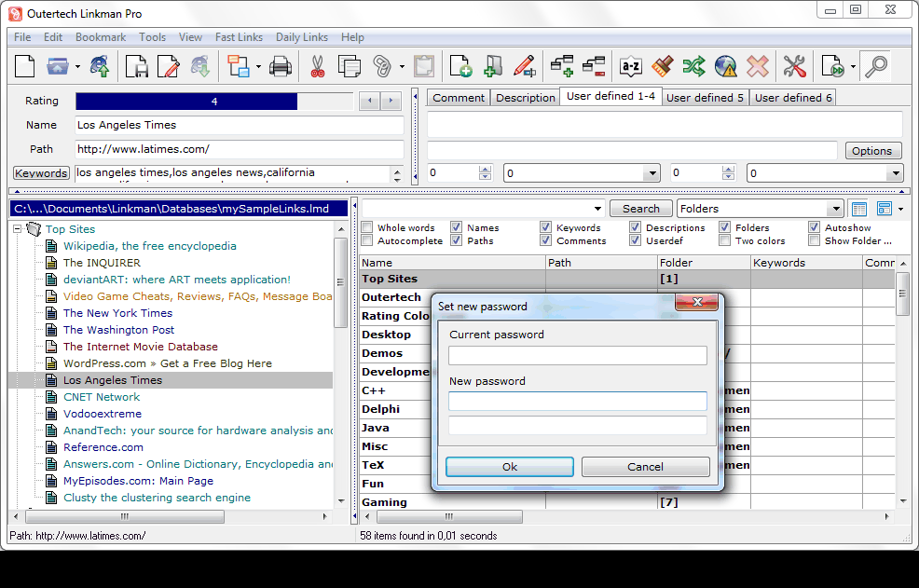The image size is (919, 588).
Task: Uncheck the Keywords search option
Action: pyautogui.click(x=545, y=227)
